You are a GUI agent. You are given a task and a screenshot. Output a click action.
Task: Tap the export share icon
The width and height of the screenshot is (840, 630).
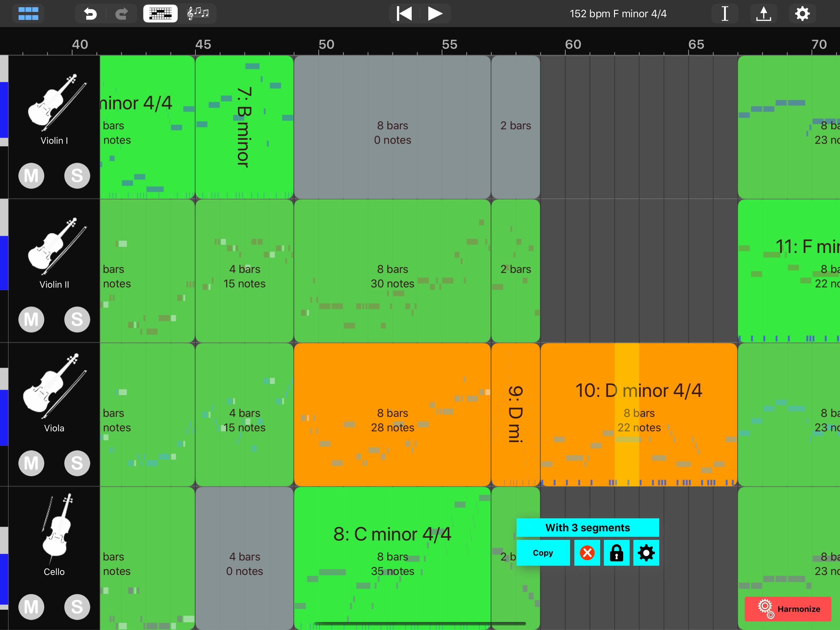[x=763, y=14]
